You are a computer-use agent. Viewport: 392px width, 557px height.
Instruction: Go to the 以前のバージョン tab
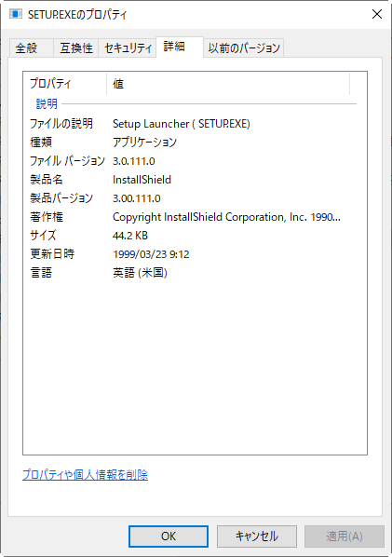click(x=244, y=48)
